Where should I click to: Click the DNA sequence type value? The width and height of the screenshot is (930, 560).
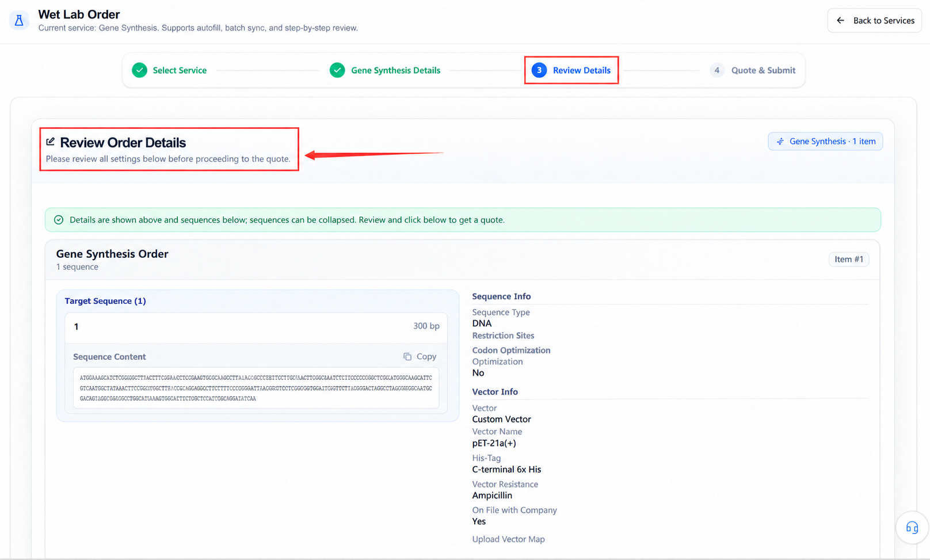coord(482,323)
